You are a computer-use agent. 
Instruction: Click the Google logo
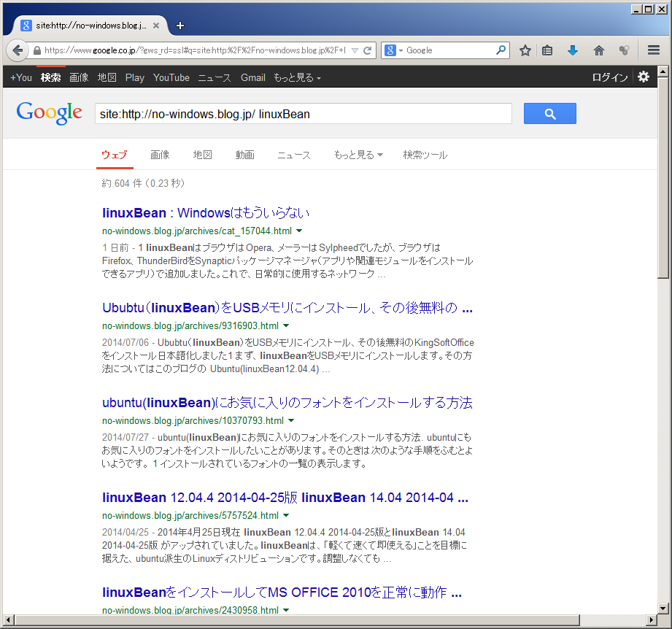click(50, 112)
